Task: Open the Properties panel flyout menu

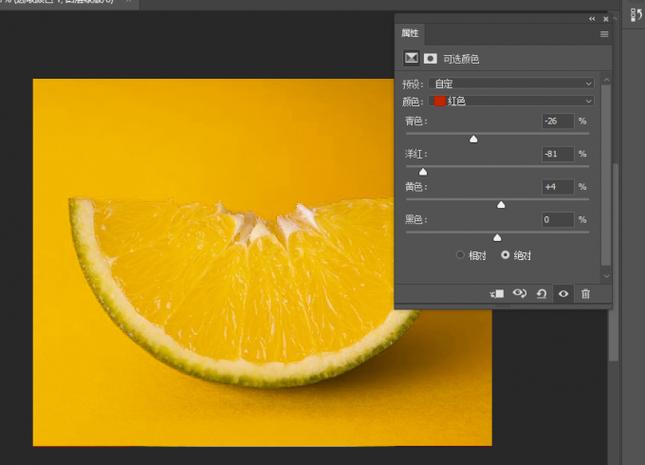Action: 604,34
